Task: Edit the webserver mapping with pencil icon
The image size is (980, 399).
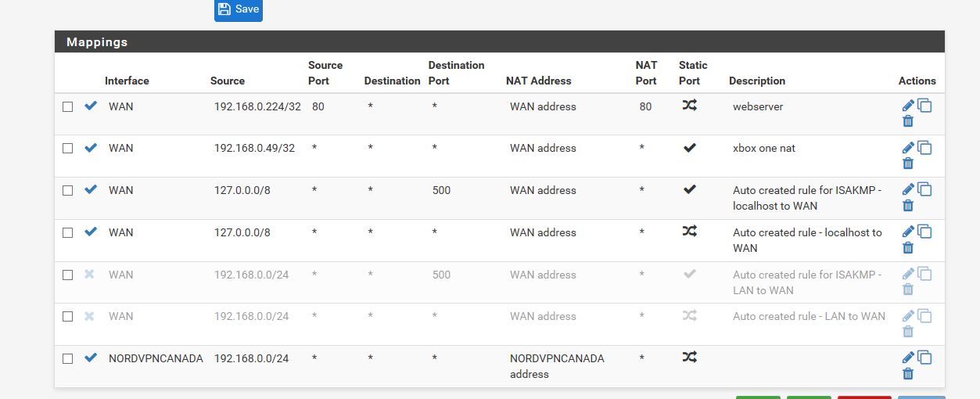Action: click(x=908, y=105)
